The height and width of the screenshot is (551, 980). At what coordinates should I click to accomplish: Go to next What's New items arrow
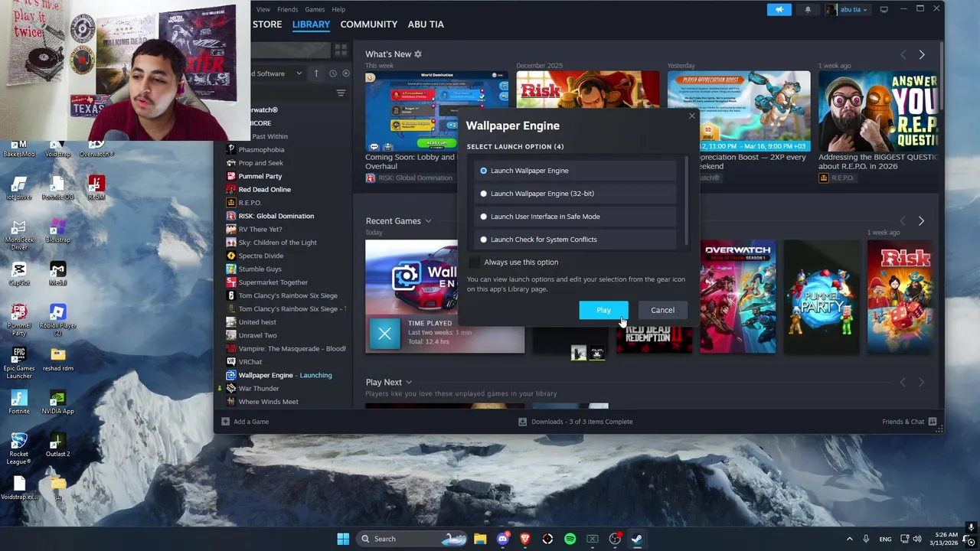(x=921, y=54)
